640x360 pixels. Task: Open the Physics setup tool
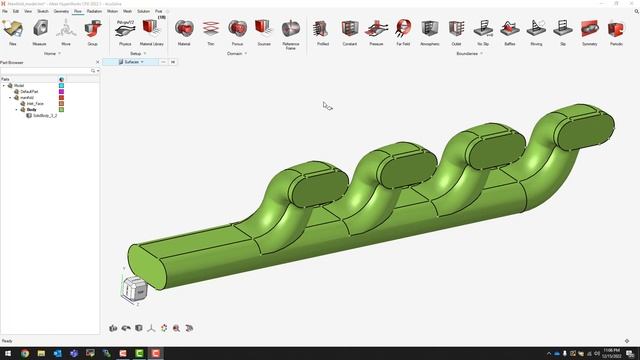coord(125,32)
